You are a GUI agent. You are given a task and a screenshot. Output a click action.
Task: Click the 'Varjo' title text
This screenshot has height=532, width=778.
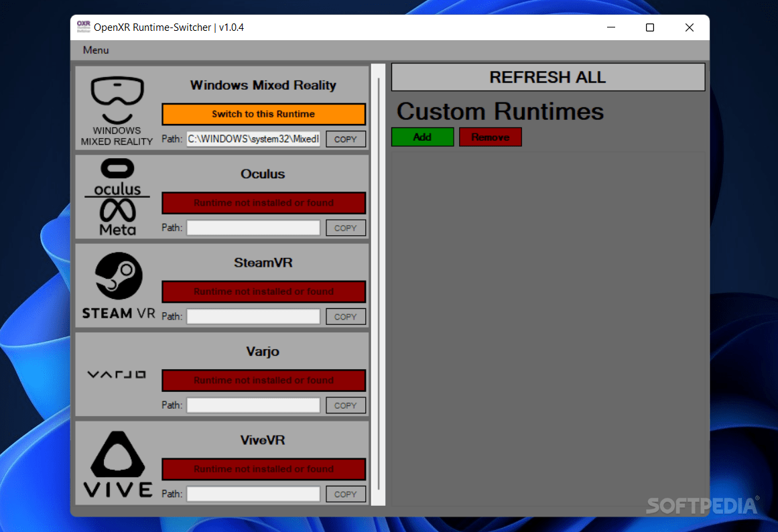pos(263,352)
